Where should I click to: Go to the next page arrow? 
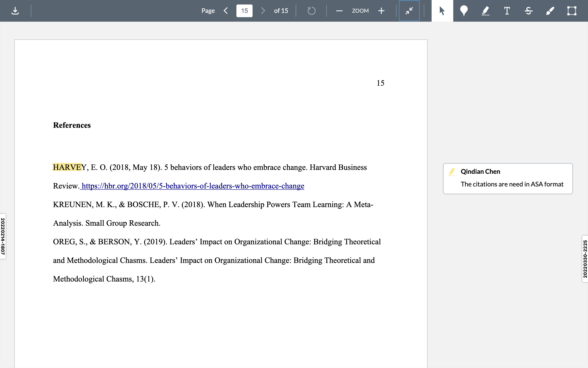263,11
